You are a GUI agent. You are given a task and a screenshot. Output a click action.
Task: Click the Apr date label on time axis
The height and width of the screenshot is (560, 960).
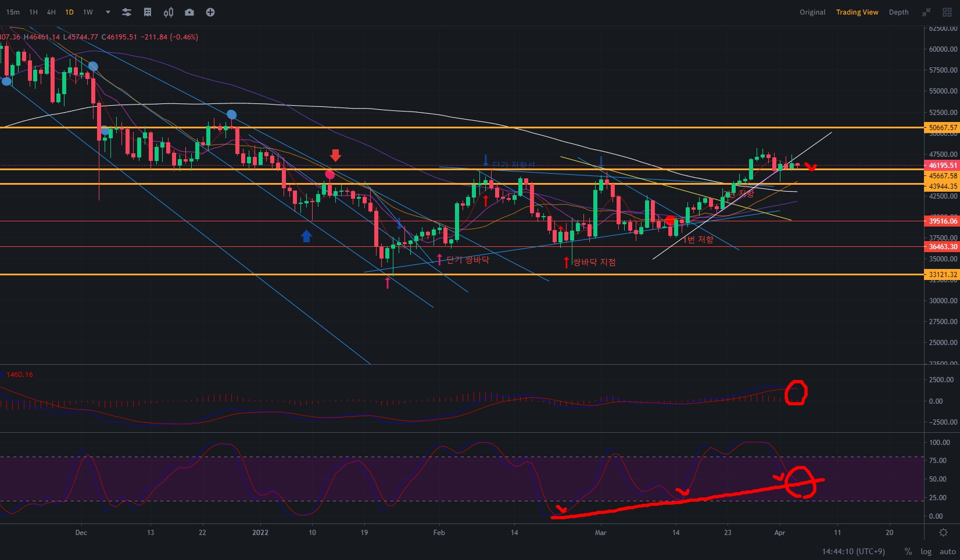[780, 533]
